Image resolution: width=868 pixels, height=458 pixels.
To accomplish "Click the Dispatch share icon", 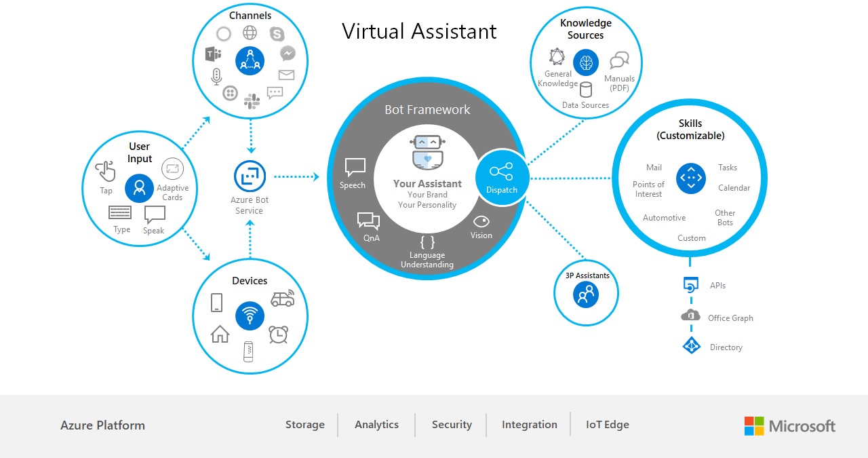I will click(x=501, y=172).
